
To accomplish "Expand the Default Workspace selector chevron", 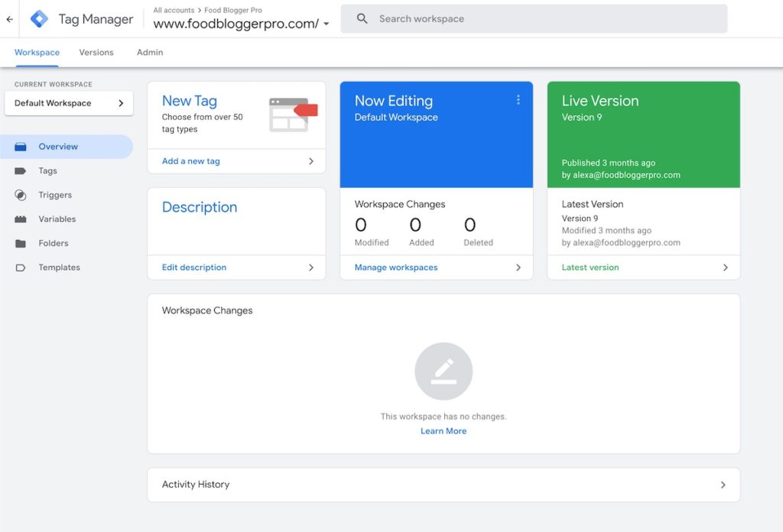I will tap(121, 103).
